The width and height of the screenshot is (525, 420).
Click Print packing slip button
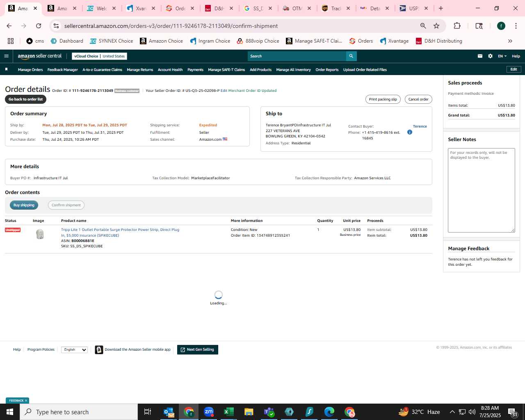tap(383, 99)
